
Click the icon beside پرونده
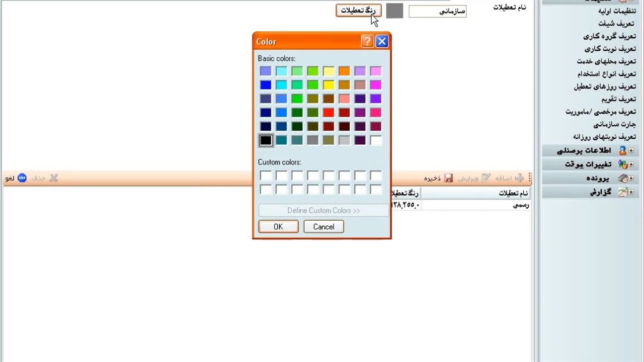point(622,178)
